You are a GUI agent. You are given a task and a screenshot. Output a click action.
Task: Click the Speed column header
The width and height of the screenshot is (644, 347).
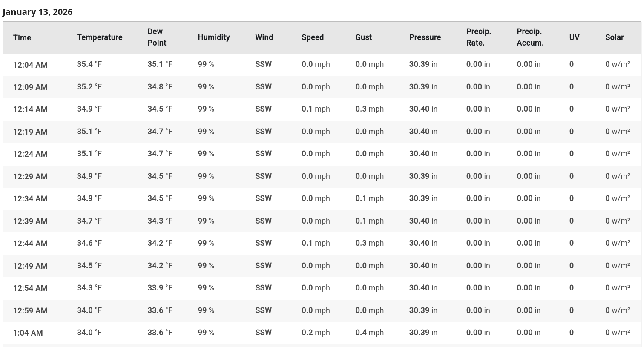(x=313, y=37)
